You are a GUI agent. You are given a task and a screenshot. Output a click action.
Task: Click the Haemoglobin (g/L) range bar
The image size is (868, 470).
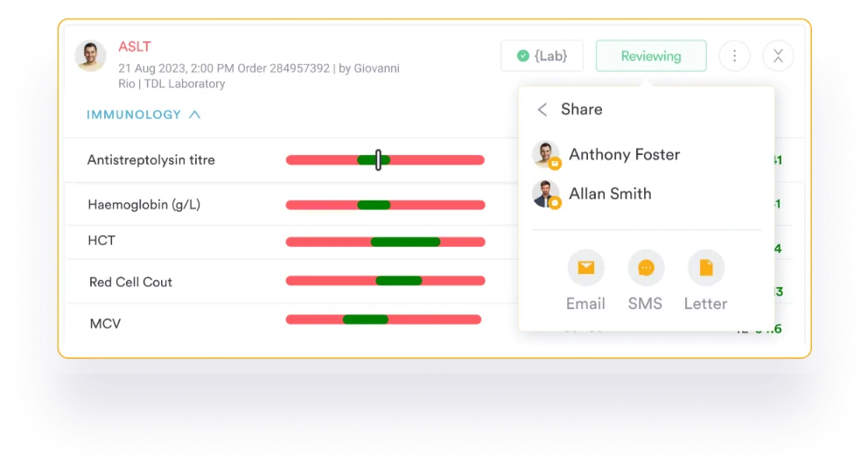click(x=385, y=205)
